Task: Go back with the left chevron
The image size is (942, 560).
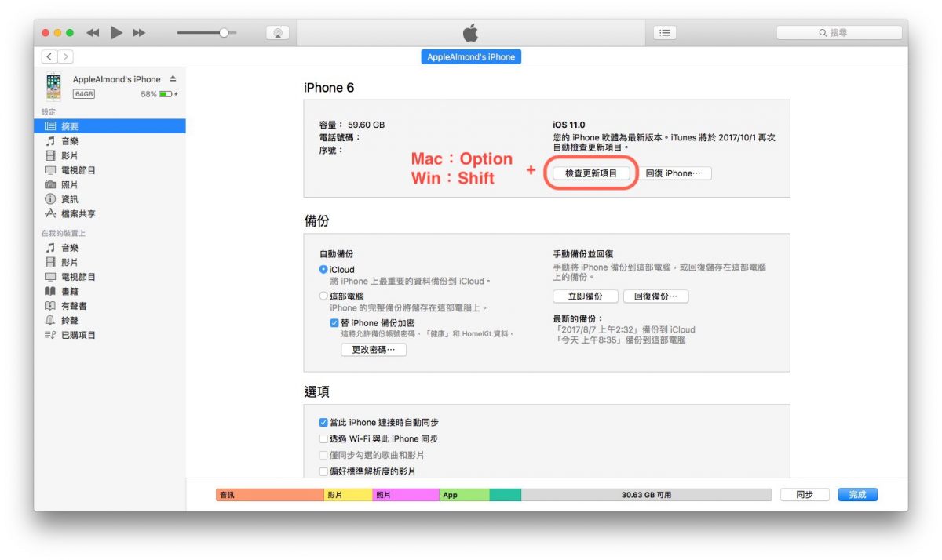Action: [x=49, y=56]
